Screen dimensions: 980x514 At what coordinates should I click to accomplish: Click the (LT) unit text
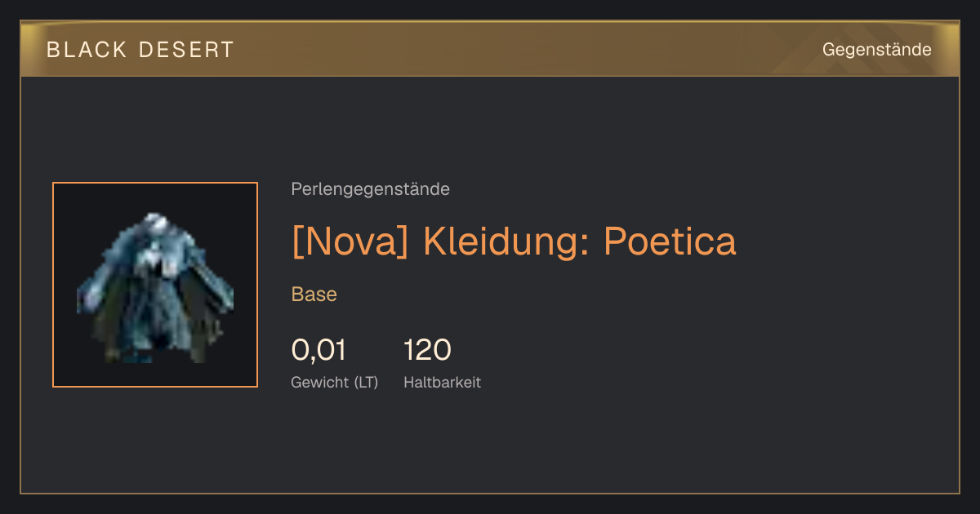pyautogui.click(x=366, y=383)
